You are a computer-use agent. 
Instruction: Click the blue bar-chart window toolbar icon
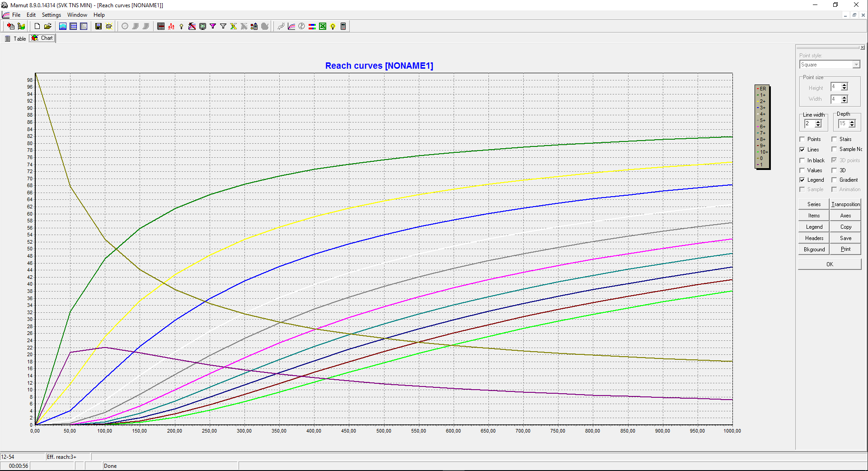coord(63,26)
